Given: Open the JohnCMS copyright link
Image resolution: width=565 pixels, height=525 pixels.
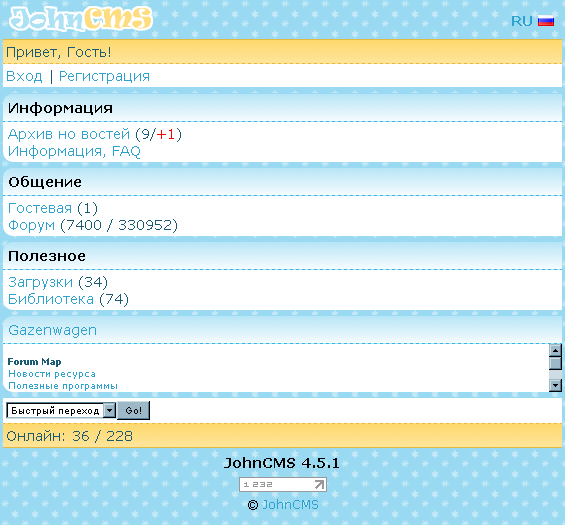Looking at the screenshot, I should 290,504.
